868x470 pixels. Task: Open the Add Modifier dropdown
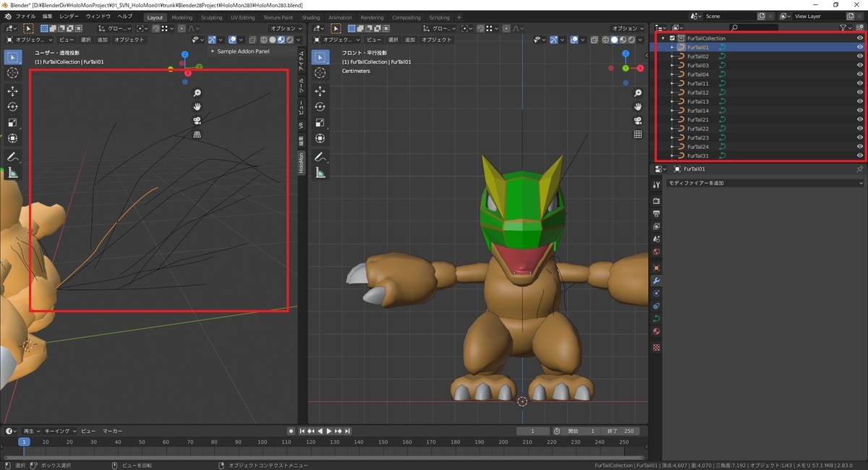[x=764, y=183]
